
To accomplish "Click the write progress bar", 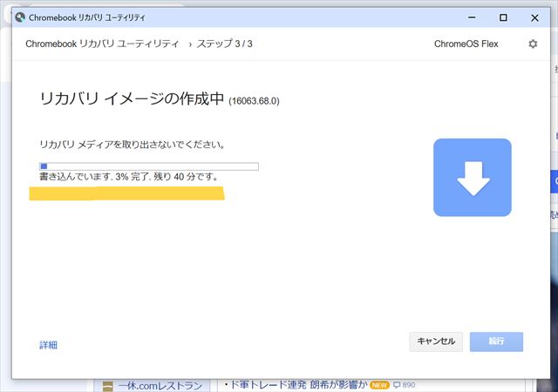I will pos(149,166).
